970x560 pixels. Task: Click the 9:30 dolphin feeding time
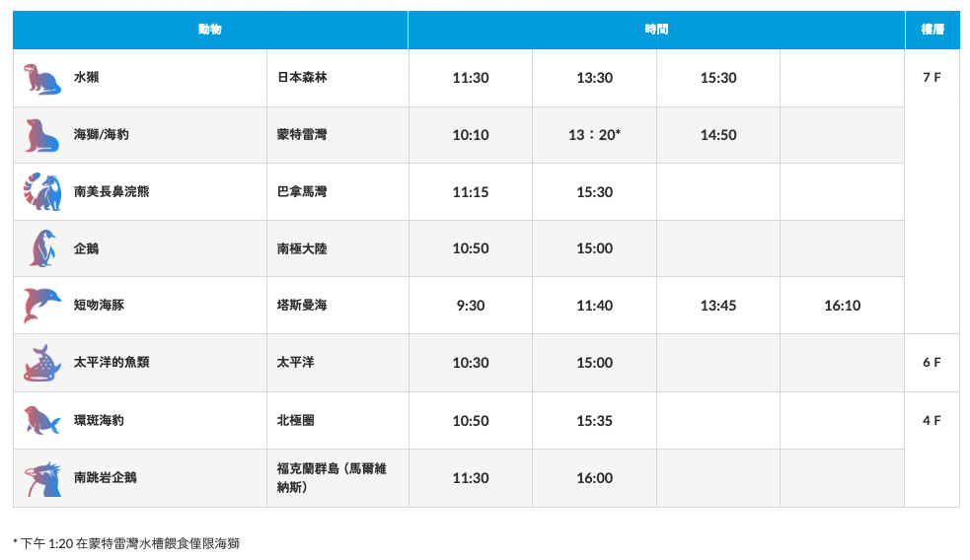tap(471, 306)
